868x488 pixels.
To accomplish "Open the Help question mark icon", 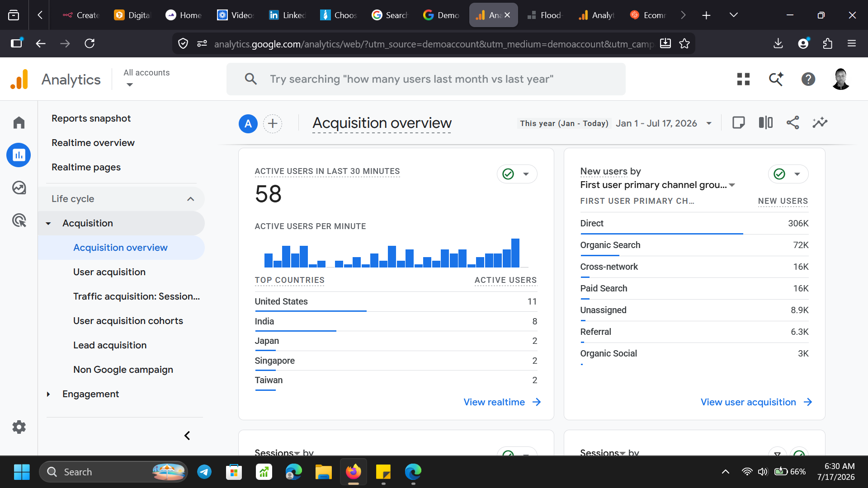I will [x=808, y=79].
